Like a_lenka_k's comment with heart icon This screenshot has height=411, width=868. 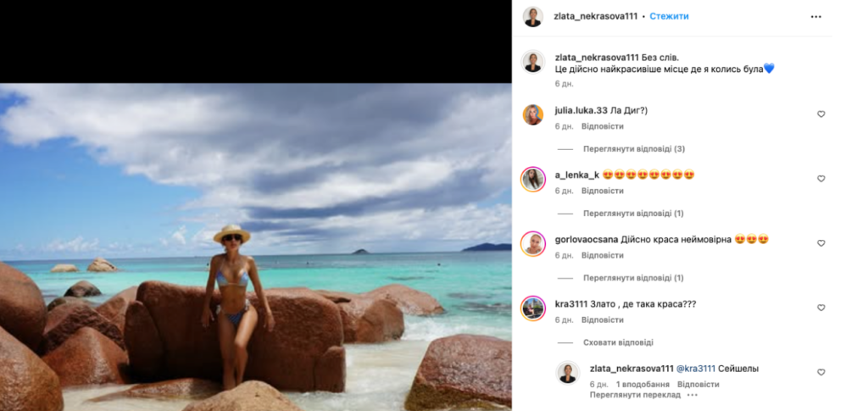coord(821,179)
